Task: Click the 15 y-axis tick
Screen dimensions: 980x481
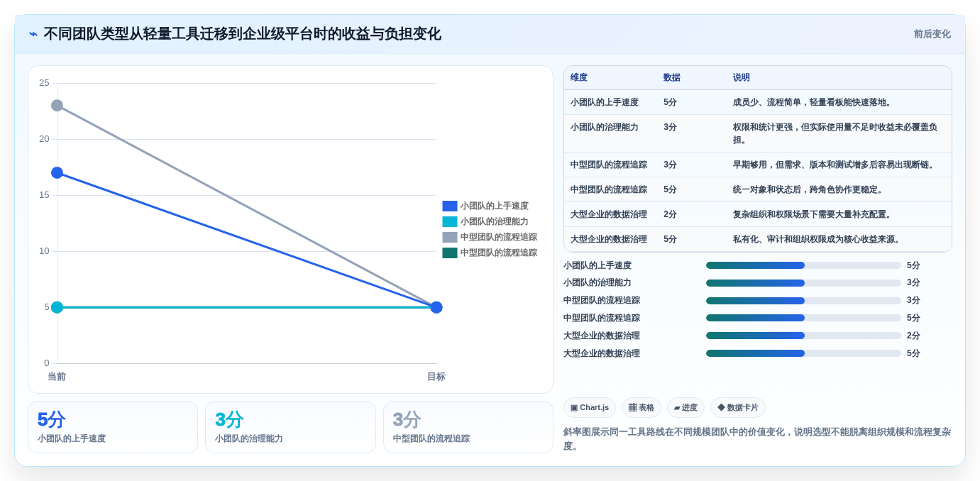Action: point(44,195)
